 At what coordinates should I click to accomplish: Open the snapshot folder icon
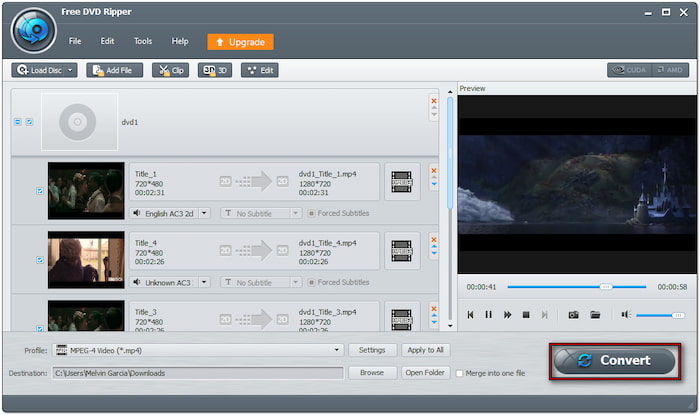click(595, 315)
